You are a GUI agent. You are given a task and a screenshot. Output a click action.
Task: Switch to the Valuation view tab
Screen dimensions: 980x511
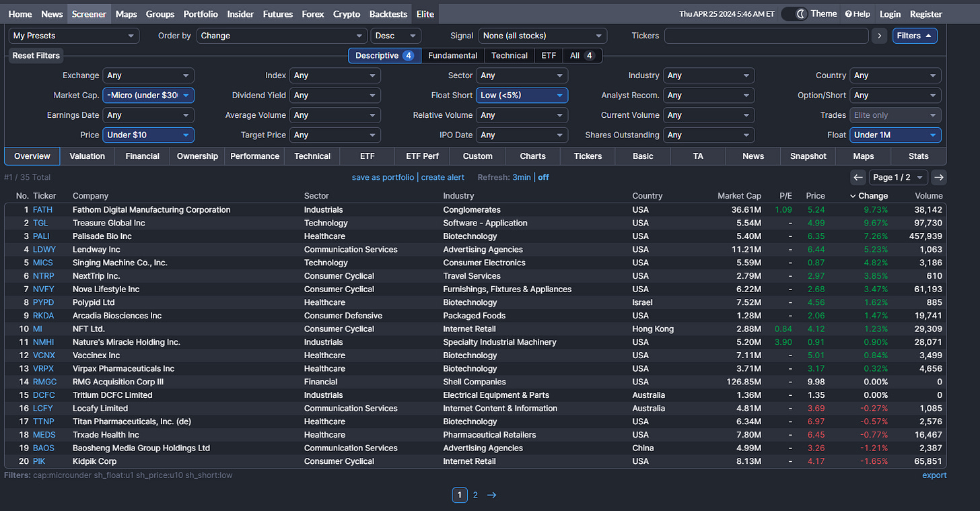[87, 156]
